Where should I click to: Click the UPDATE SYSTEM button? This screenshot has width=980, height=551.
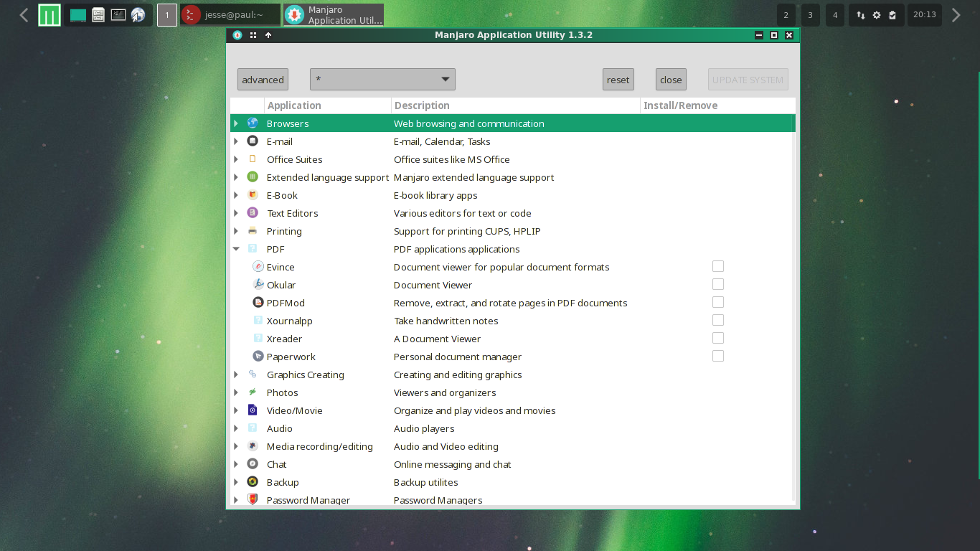point(748,80)
